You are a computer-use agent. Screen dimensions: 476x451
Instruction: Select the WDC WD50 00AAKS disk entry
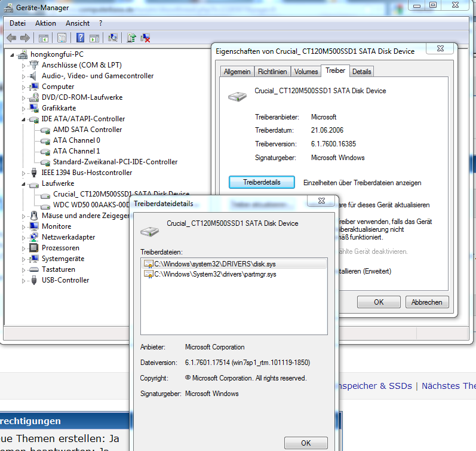[91, 205]
